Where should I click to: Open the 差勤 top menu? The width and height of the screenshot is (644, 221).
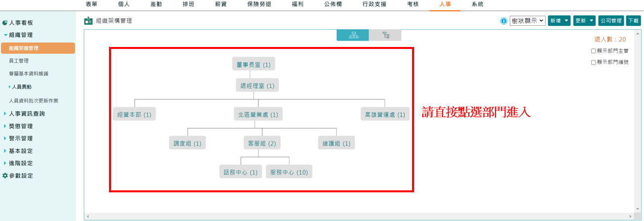point(156,4)
